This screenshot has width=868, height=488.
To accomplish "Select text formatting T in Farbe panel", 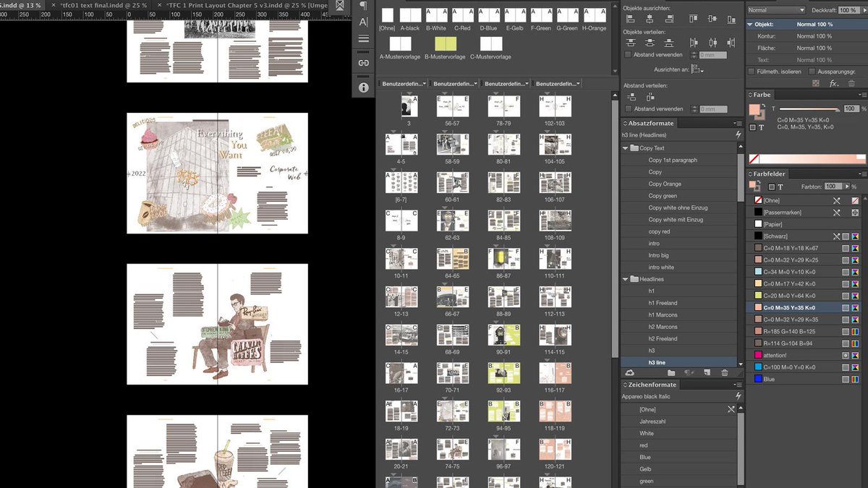I will 761,127.
